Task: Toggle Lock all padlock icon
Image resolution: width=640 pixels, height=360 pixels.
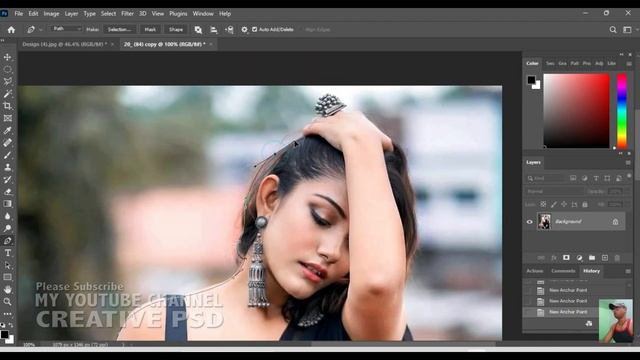Action: click(x=585, y=204)
